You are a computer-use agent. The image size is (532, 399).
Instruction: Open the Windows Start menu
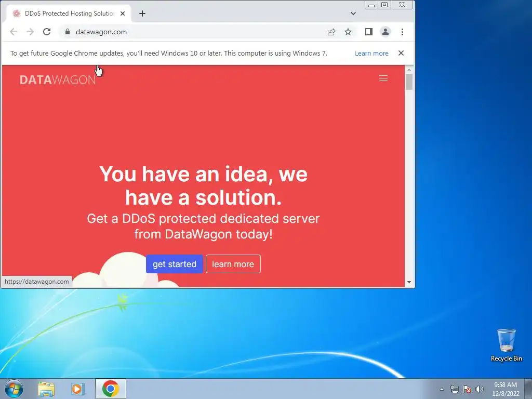[14, 389]
